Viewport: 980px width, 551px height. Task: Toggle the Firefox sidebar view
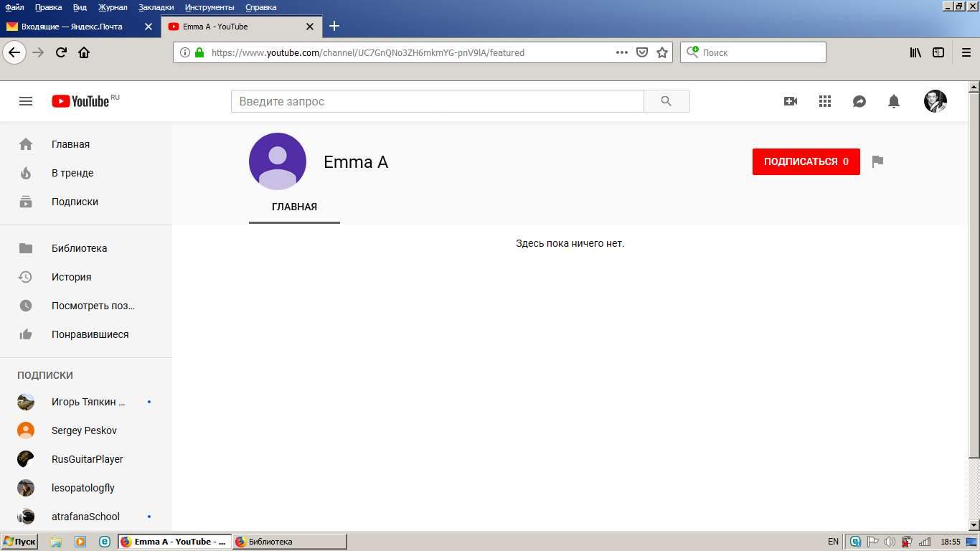[x=938, y=52]
